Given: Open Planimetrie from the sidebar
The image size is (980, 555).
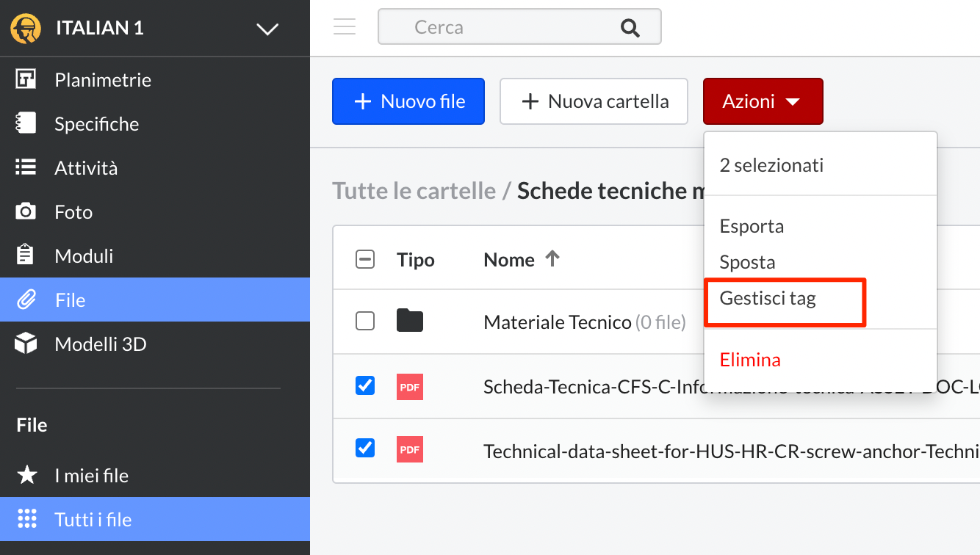Looking at the screenshot, I should pyautogui.click(x=103, y=79).
